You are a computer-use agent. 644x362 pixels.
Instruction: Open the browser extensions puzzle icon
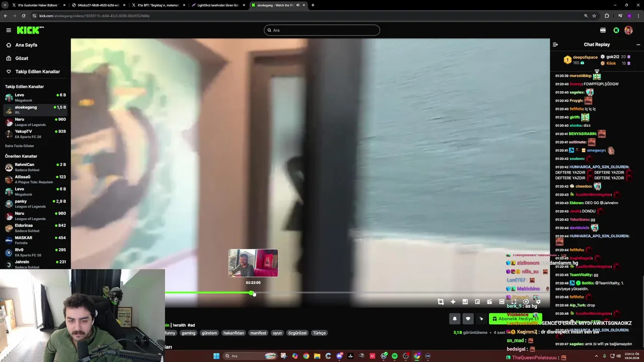607,16
